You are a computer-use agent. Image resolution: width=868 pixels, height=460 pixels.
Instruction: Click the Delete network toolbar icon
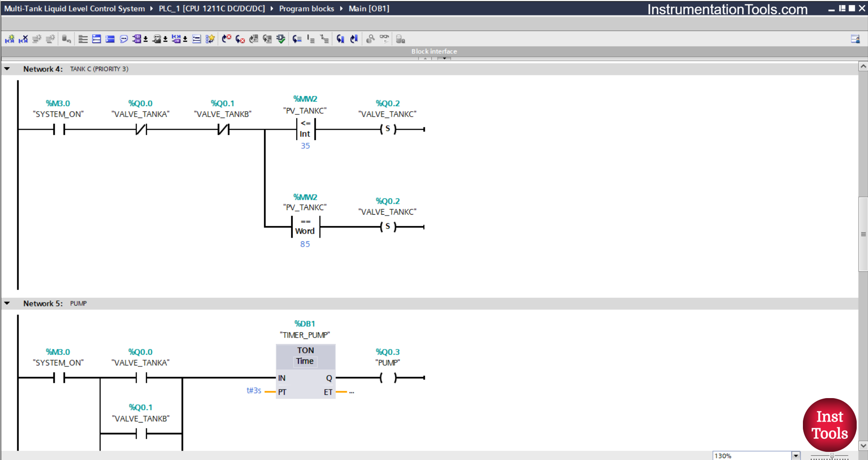pos(23,39)
